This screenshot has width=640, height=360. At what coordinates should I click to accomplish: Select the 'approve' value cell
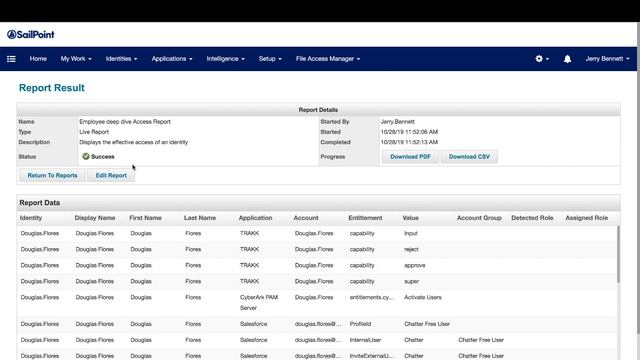coord(415,265)
